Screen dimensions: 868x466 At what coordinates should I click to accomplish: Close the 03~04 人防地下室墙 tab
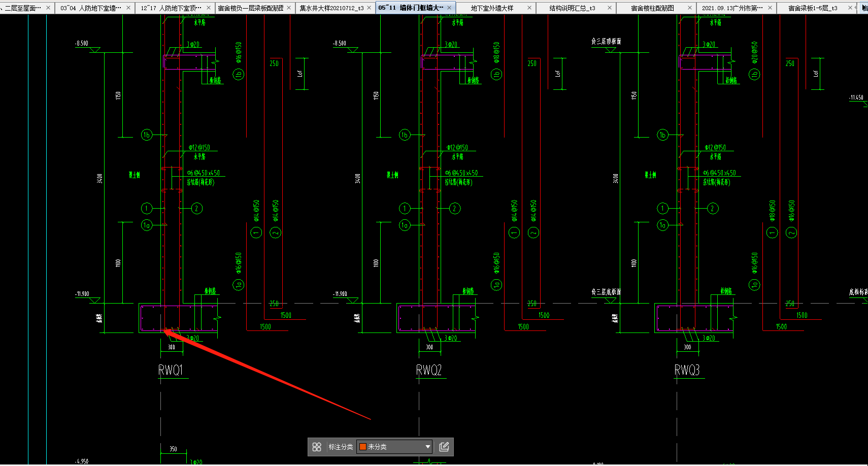pos(128,8)
